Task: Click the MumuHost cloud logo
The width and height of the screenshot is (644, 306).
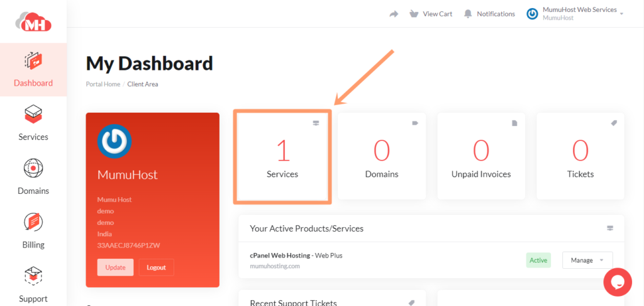Action: (x=33, y=22)
